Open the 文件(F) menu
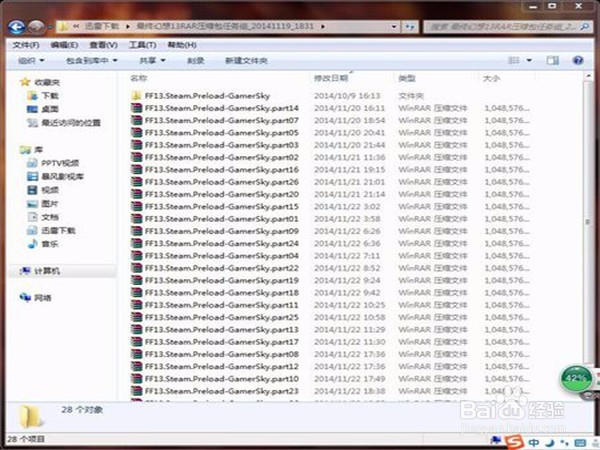The image size is (600, 450). click(x=26, y=45)
